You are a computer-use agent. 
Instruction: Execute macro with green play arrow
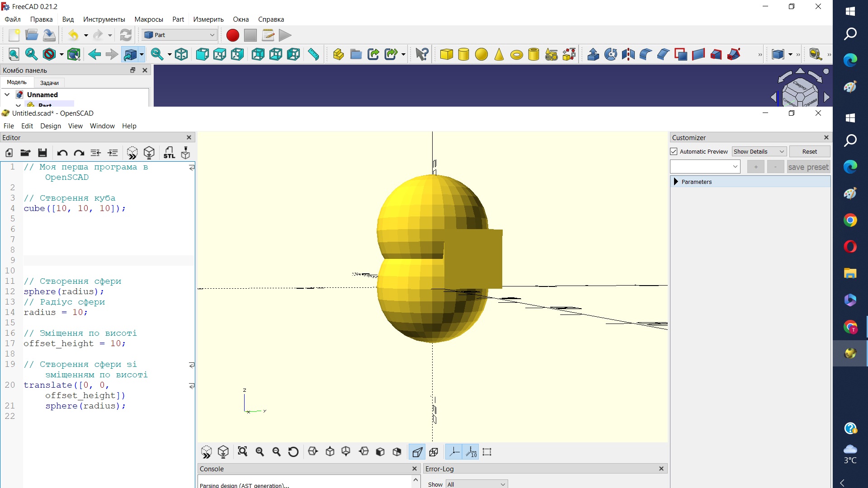click(285, 35)
